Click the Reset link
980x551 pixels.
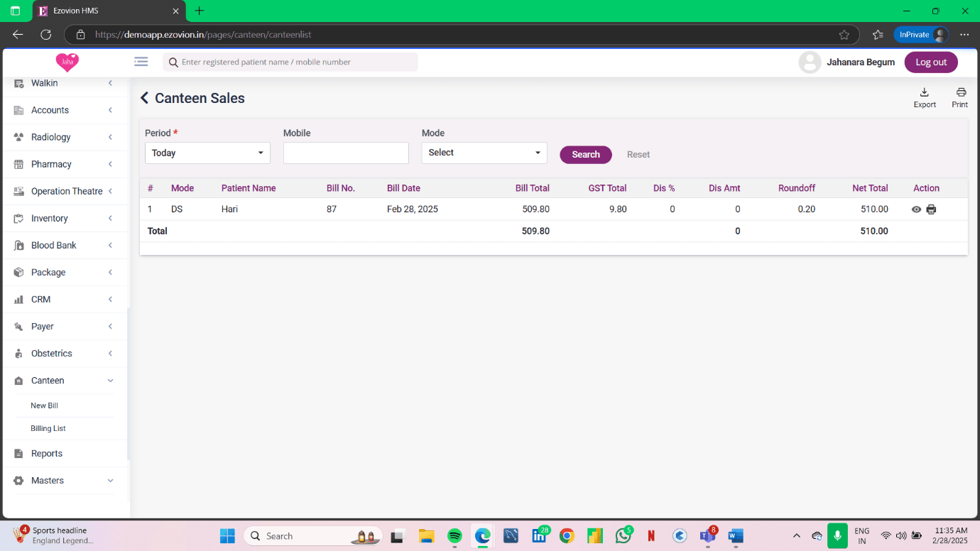click(638, 155)
